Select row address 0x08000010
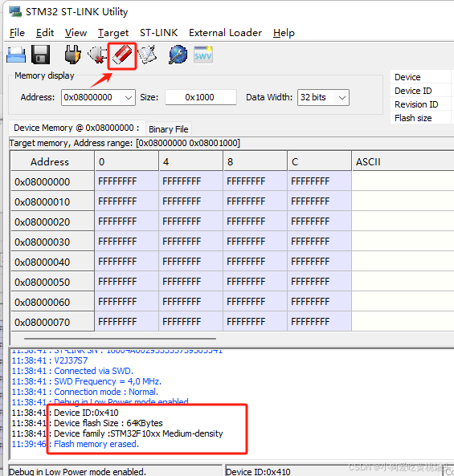The image size is (454, 476). pos(52,201)
